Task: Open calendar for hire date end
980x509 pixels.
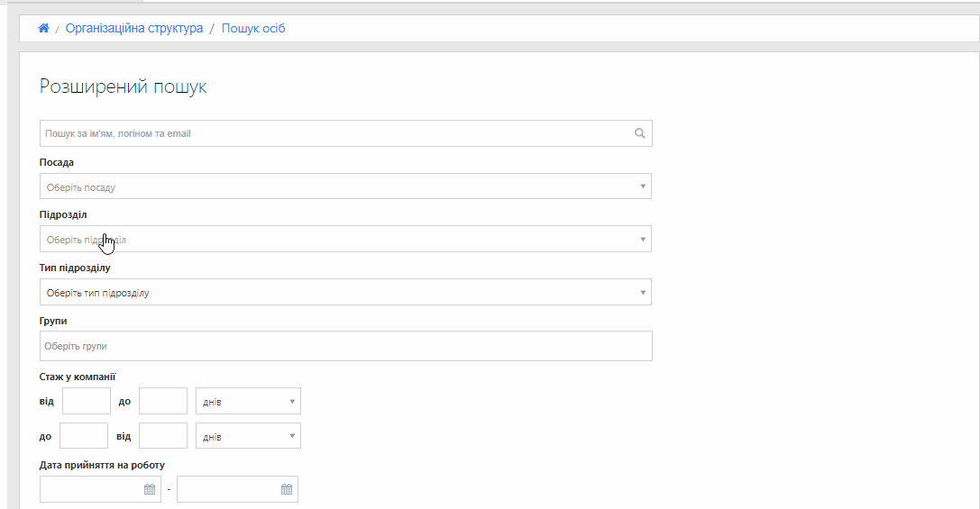Action: click(x=287, y=489)
